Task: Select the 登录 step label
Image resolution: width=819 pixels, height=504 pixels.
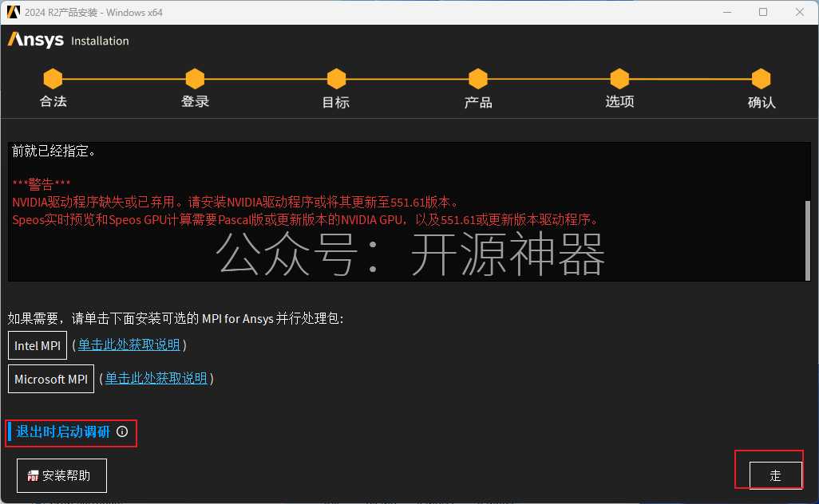Action: 195,101
